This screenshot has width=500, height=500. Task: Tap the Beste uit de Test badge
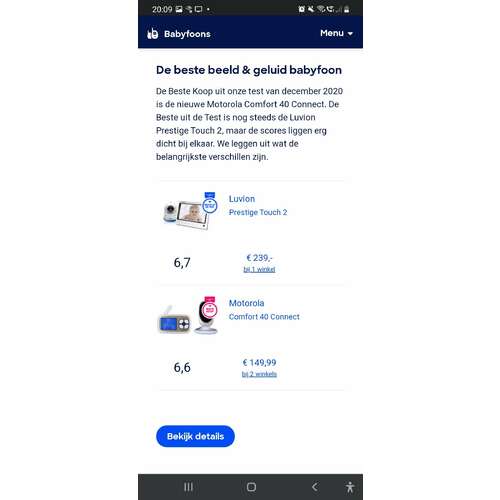[x=210, y=203]
